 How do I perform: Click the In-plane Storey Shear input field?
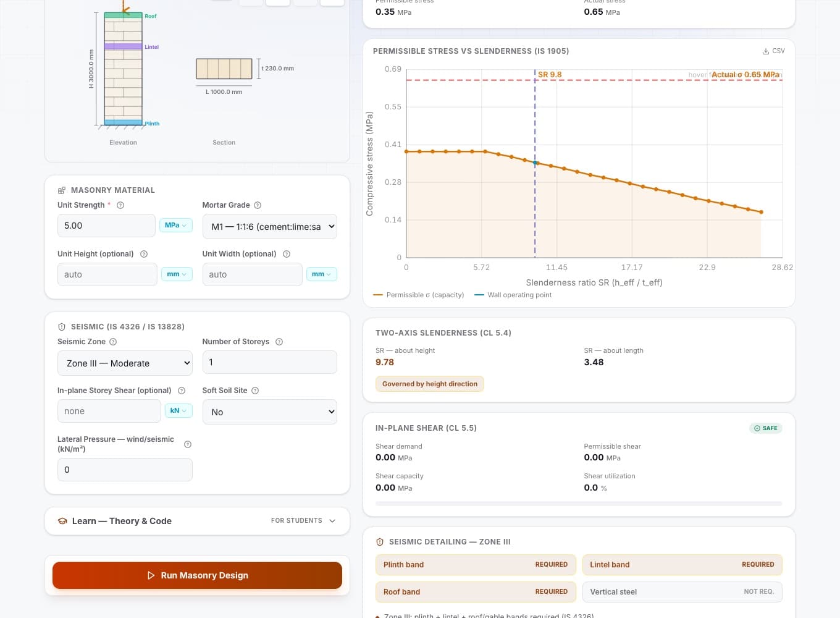point(109,411)
